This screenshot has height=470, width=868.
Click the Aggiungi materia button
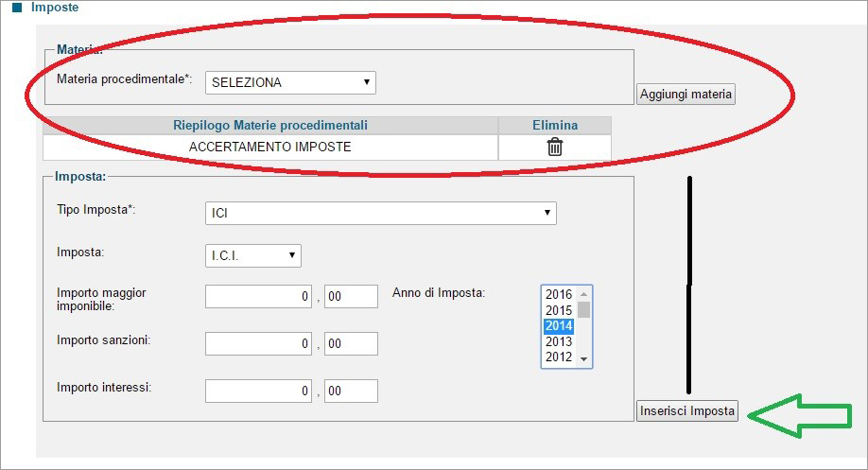686,95
